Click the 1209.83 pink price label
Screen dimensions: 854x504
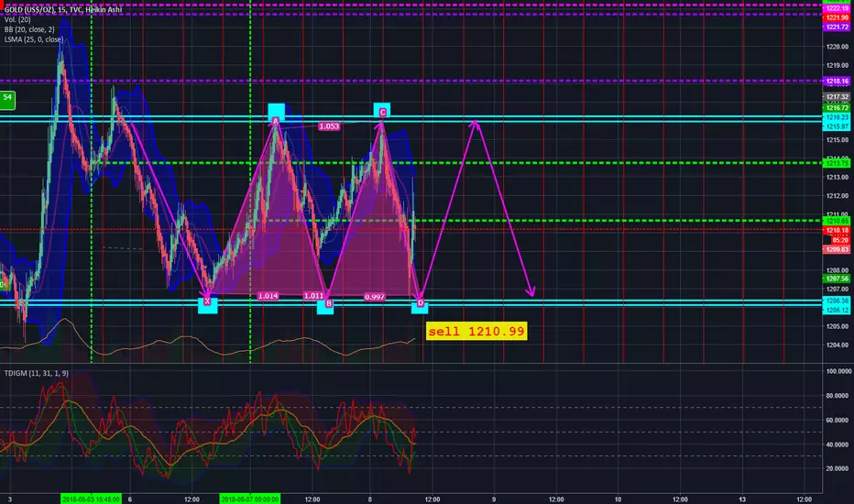(x=837, y=249)
